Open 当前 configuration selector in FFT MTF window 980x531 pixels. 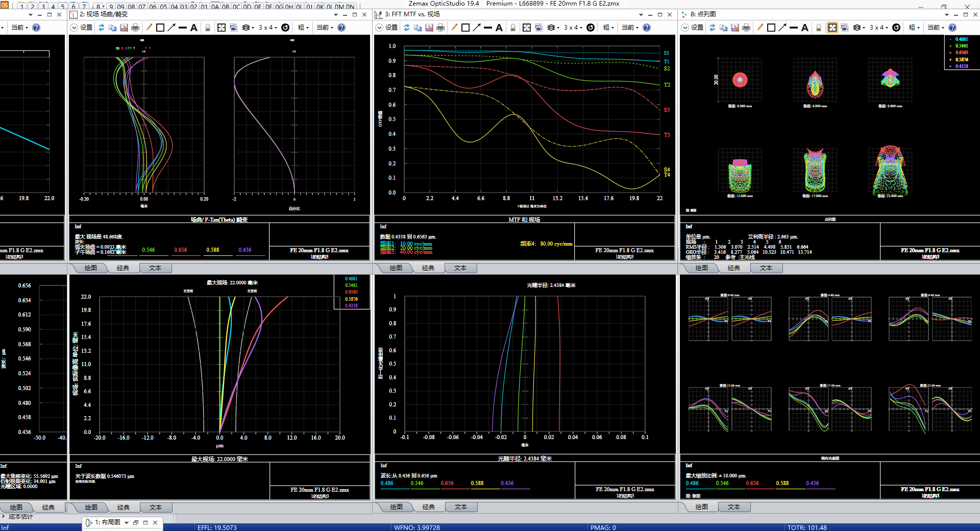[x=630, y=28]
